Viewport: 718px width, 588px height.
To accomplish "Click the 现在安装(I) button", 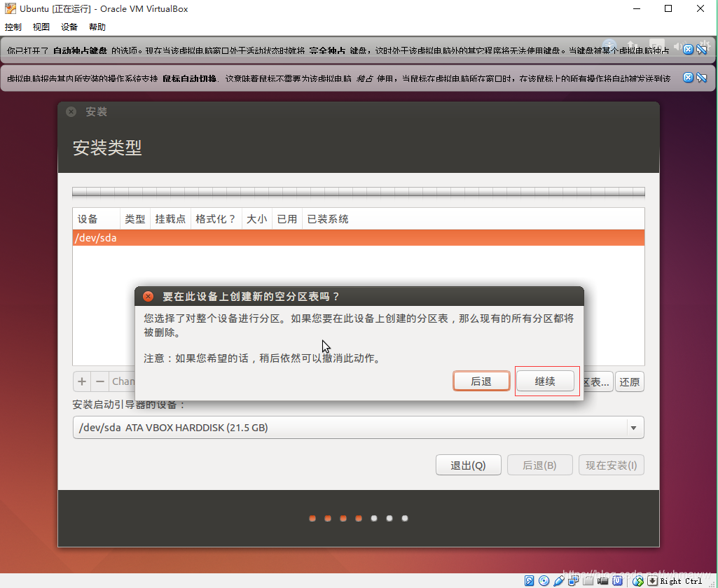I will [612, 465].
